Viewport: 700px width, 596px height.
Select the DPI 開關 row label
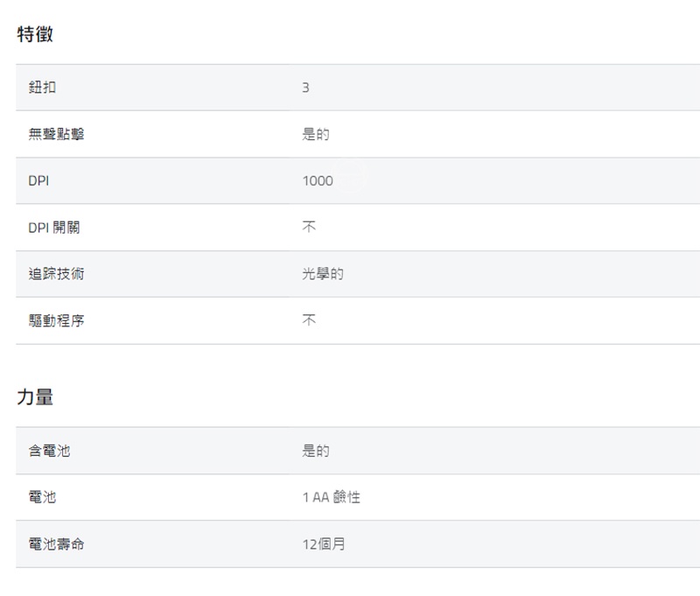point(54,228)
